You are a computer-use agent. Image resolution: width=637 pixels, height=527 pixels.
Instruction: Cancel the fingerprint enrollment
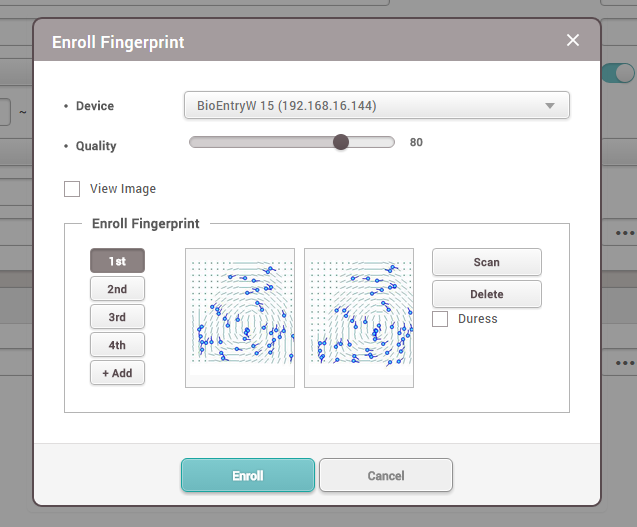(385, 475)
